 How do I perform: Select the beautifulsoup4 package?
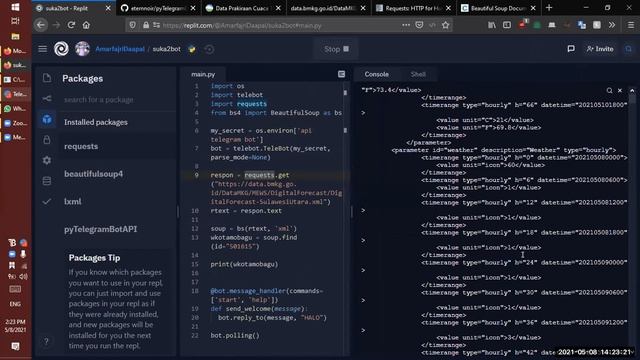pyautogui.click(x=93, y=174)
